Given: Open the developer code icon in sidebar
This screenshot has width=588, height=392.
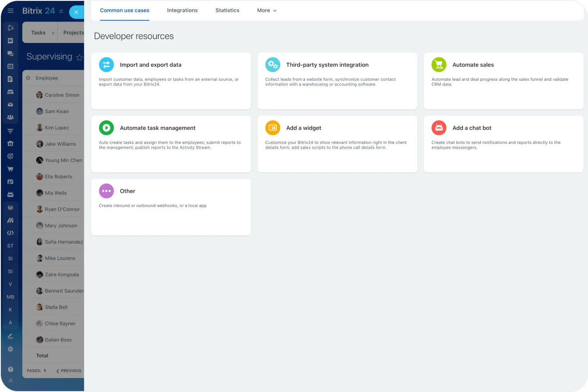Looking at the screenshot, I should [11, 233].
